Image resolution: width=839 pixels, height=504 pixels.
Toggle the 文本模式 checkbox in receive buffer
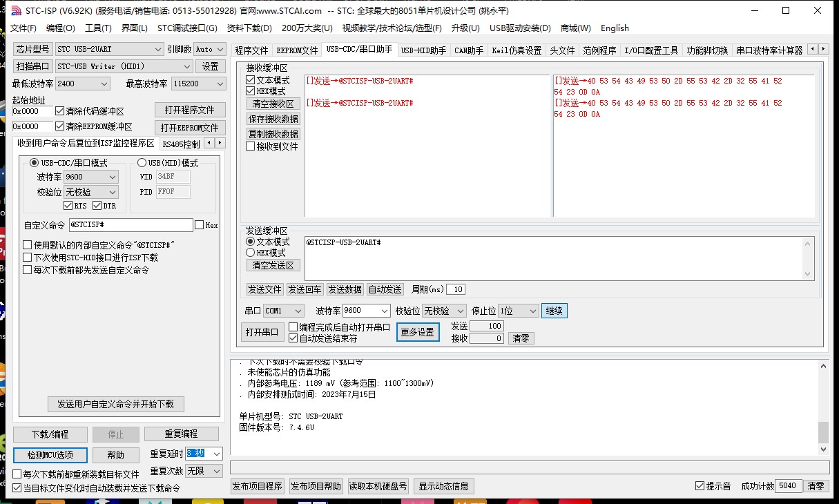(251, 80)
